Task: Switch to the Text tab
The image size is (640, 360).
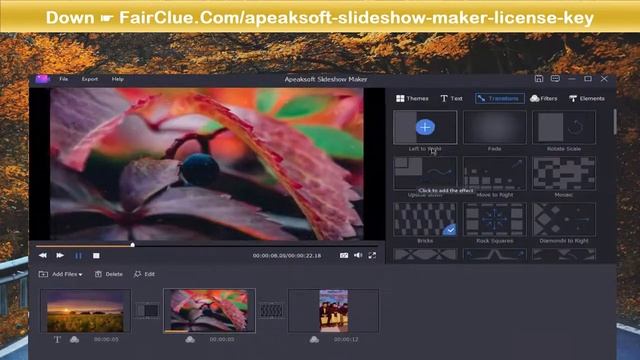Action: tap(451, 98)
